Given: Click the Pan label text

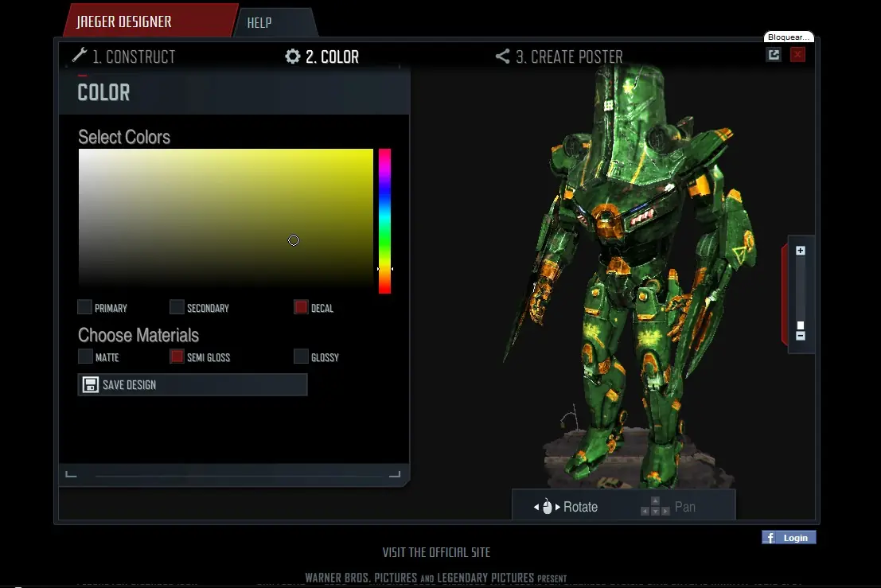Looking at the screenshot, I should click(x=685, y=507).
